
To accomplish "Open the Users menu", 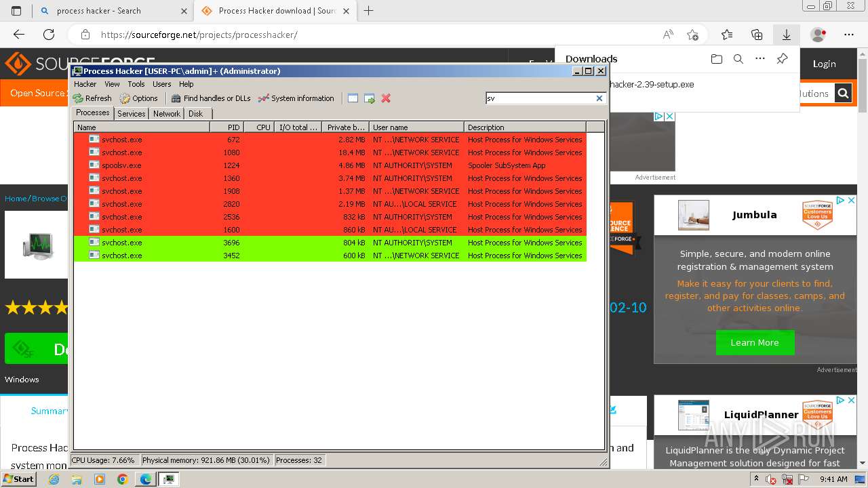I will click(x=162, y=84).
